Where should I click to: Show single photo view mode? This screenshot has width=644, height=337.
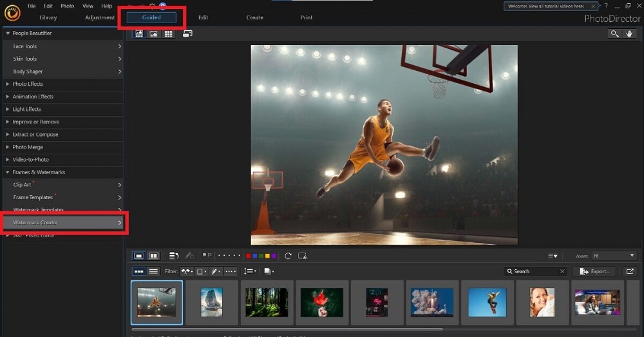pyautogui.click(x=139, y=256)
